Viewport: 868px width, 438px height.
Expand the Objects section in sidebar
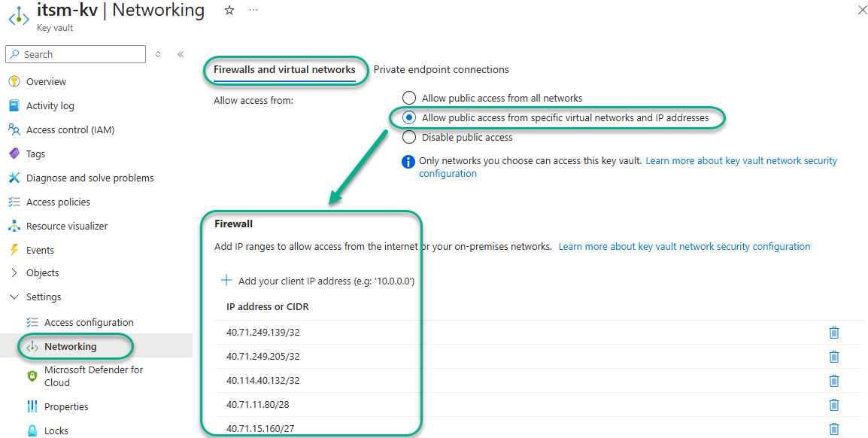[14, 272]
